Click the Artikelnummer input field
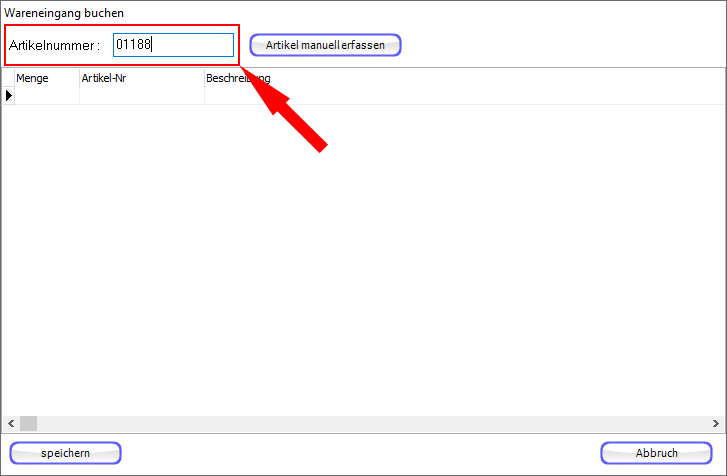Image resolution: width=727 pixels, height=476 pixels. 172,45
